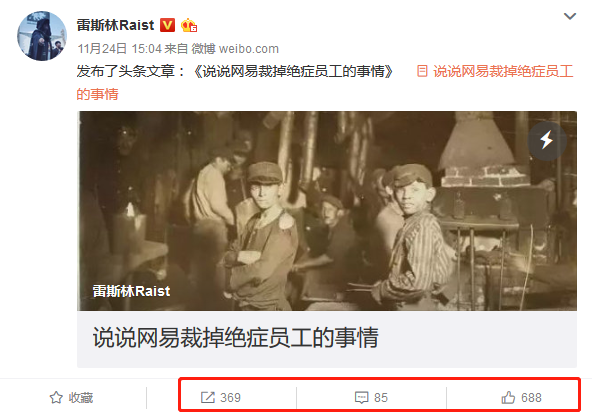Click the article card title text

[x=236, y=337]
